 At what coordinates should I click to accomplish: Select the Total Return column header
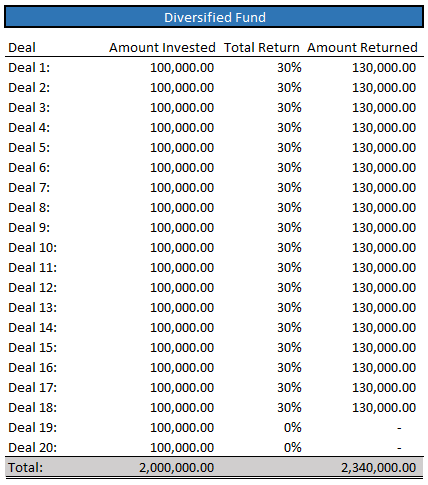[x=262, y=48]
